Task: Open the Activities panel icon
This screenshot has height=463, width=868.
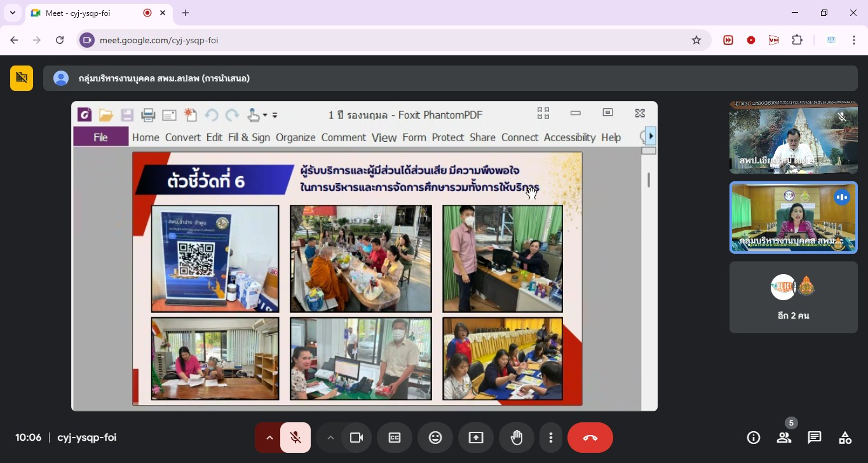Action: click(x=845, y=438)
